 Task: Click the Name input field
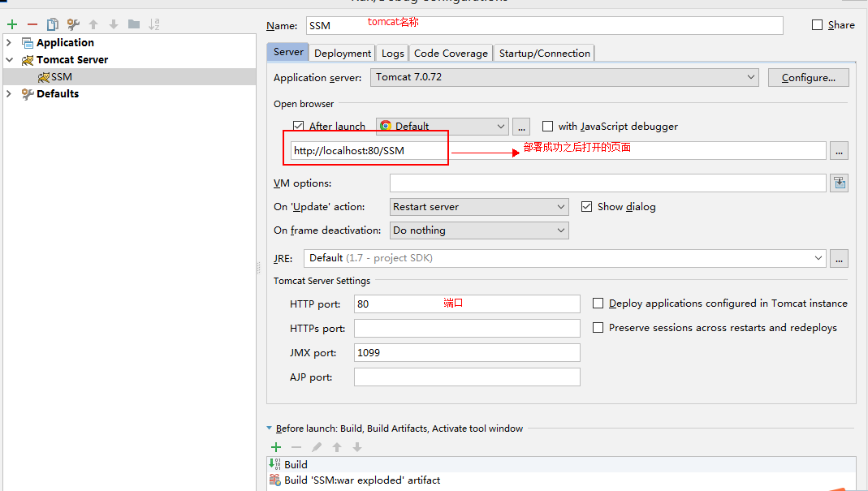point(545,25)
